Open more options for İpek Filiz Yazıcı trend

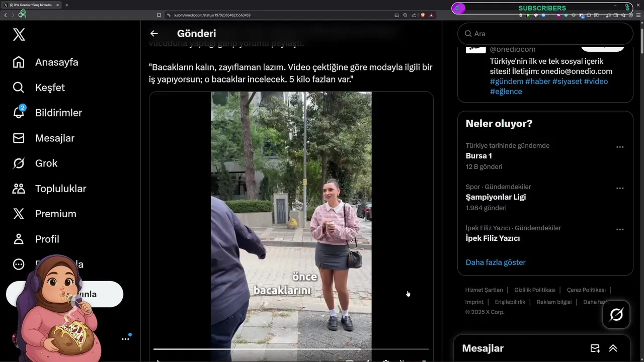pyautogui.click(x=620, y=230)
